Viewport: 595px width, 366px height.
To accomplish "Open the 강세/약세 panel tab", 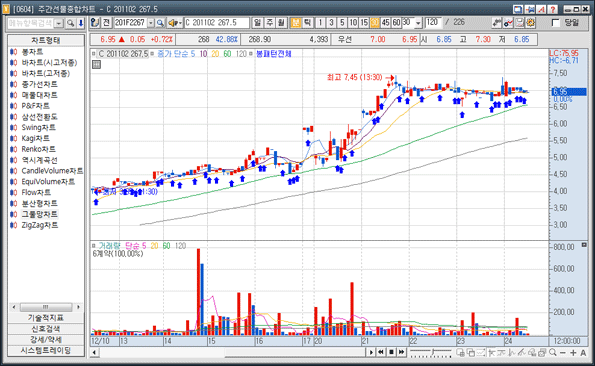I will tap(46, 339).
